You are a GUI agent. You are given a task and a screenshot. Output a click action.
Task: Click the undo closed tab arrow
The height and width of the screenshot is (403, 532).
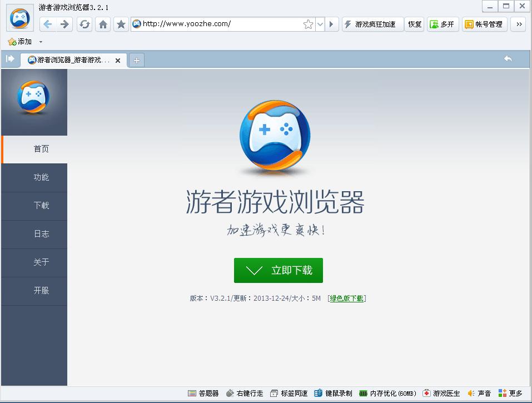(x=508, y=58)
